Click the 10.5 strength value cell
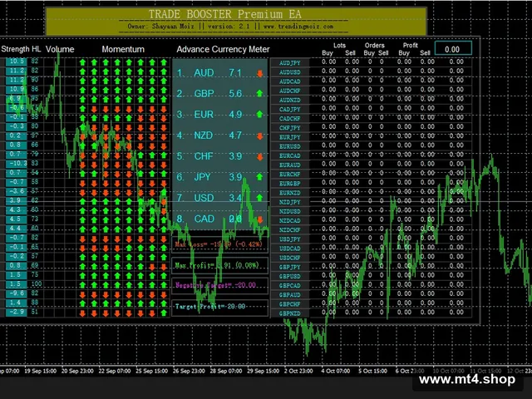This screenshot has height=399, width=532. (x=17, y=62)
